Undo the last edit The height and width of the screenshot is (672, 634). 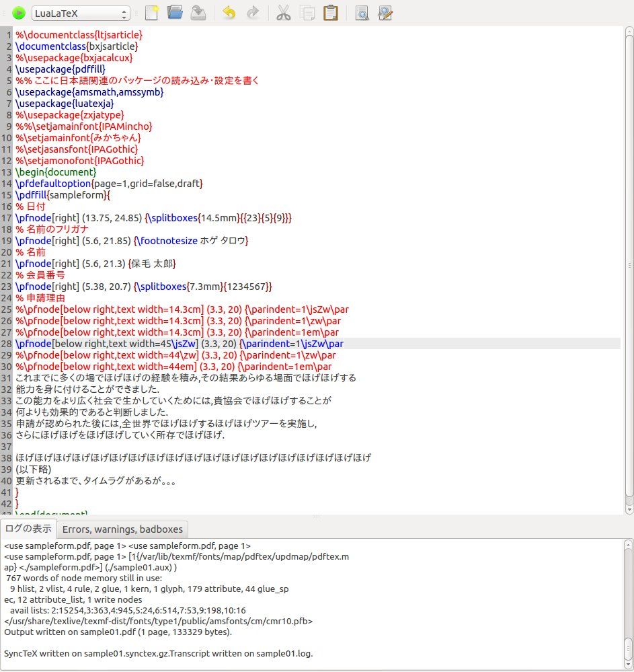coord(229,13)
